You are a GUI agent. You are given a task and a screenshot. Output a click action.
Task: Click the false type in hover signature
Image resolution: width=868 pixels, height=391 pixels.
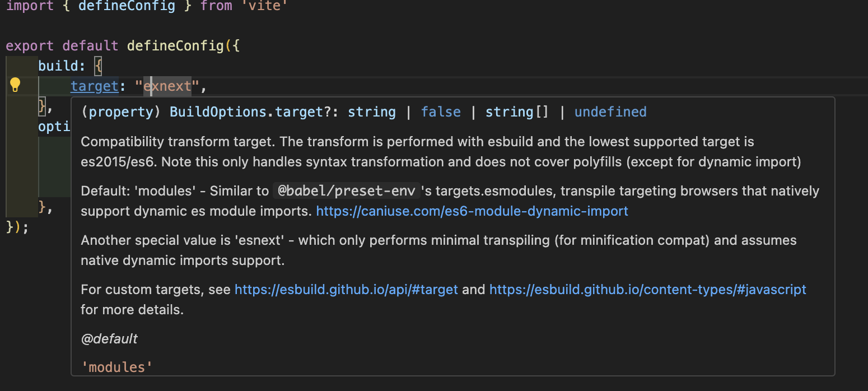pos(441,112)
